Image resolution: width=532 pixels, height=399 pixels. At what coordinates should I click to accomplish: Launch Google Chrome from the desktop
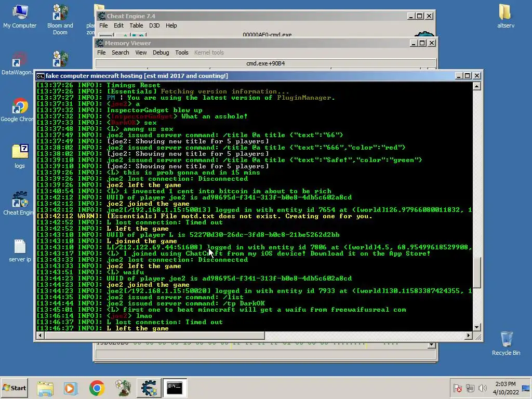18,110
